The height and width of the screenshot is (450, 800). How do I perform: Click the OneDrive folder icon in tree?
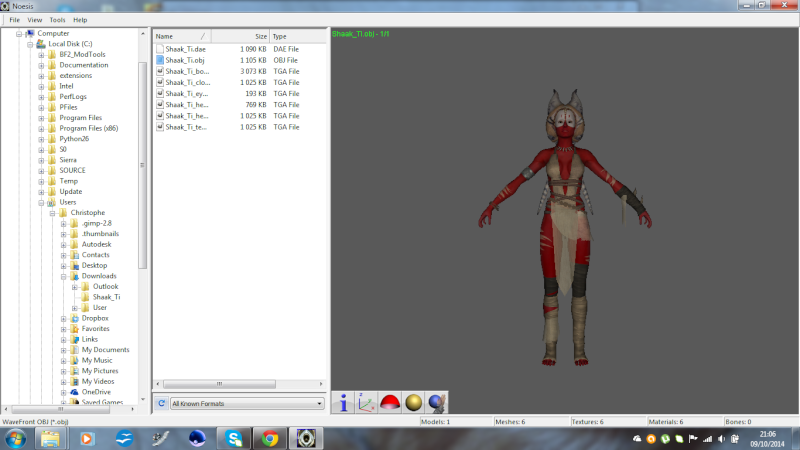point(74,392)
